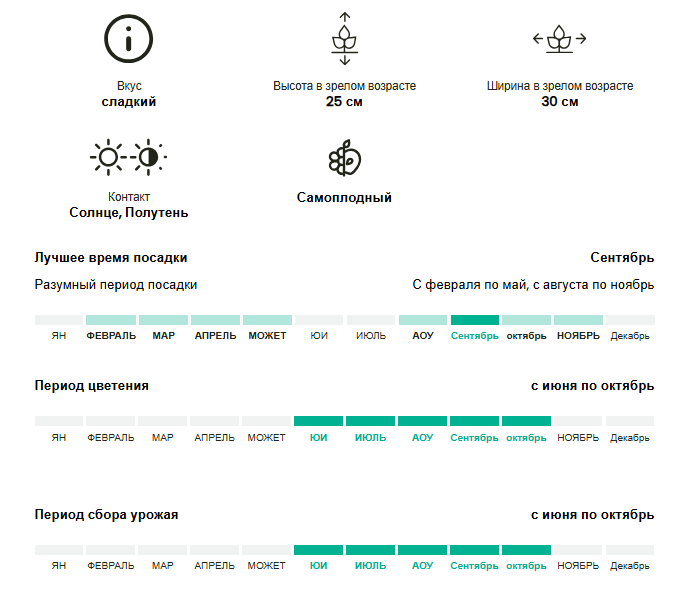Click the АПРЕЛЬ label in planting calendar
682x597 pixels.
click(215, 336)
